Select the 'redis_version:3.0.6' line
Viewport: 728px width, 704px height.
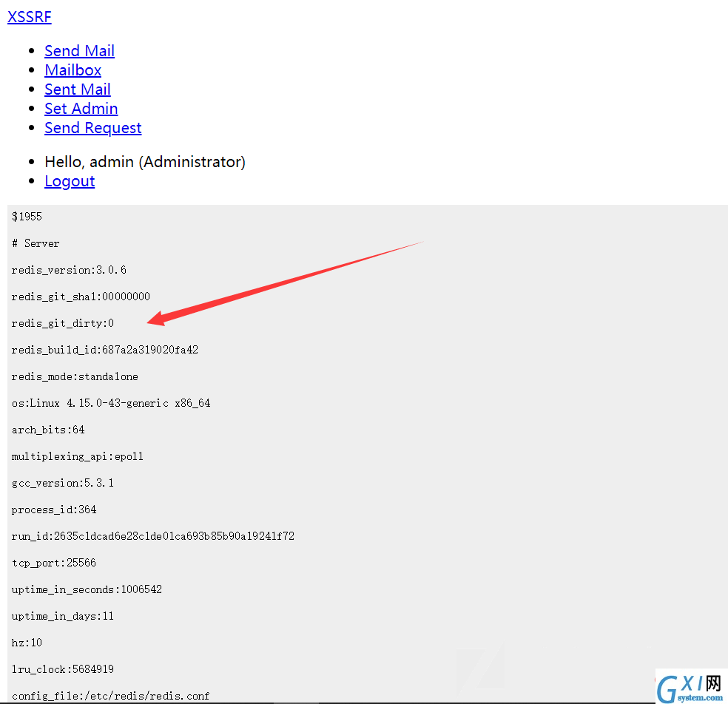point(69,270)
